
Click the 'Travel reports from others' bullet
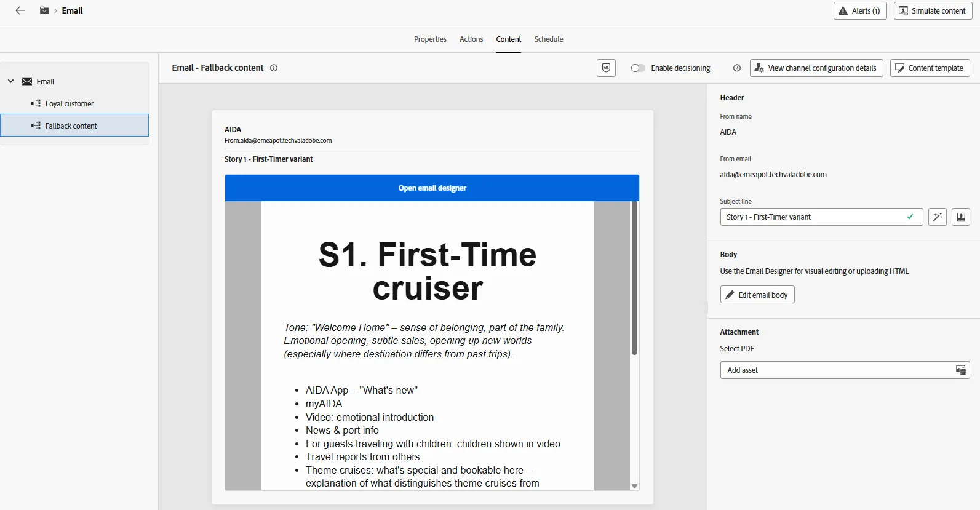[363, 457]
